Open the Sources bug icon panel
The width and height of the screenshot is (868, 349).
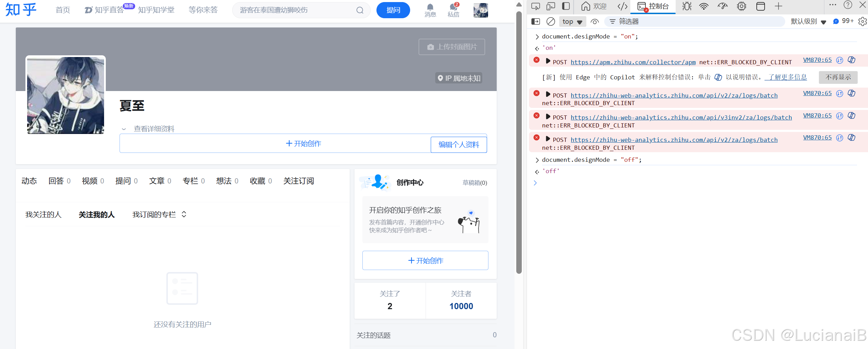[687, 6]
